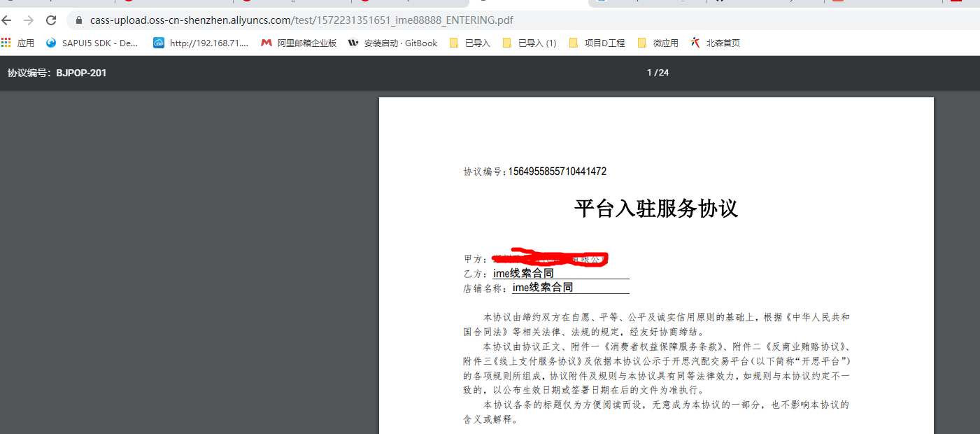This screenshot has height=434, width=980.
Task: Click the redacted 甲方 name line
Action: (x=549, y=258)
